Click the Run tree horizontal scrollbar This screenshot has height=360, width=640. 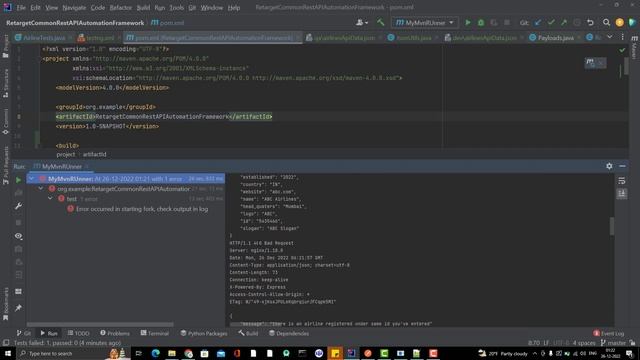tap(100, 324)
